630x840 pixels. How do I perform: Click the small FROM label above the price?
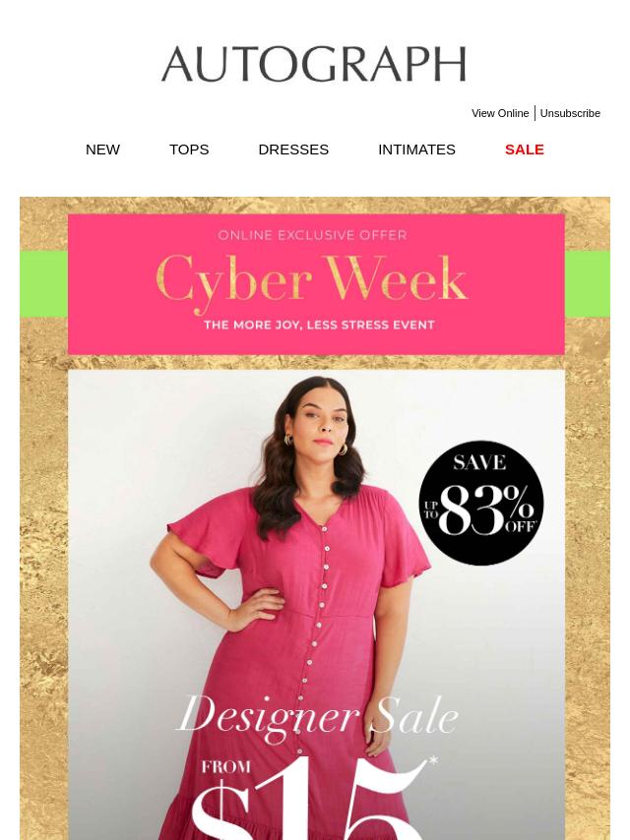(226, 766)
